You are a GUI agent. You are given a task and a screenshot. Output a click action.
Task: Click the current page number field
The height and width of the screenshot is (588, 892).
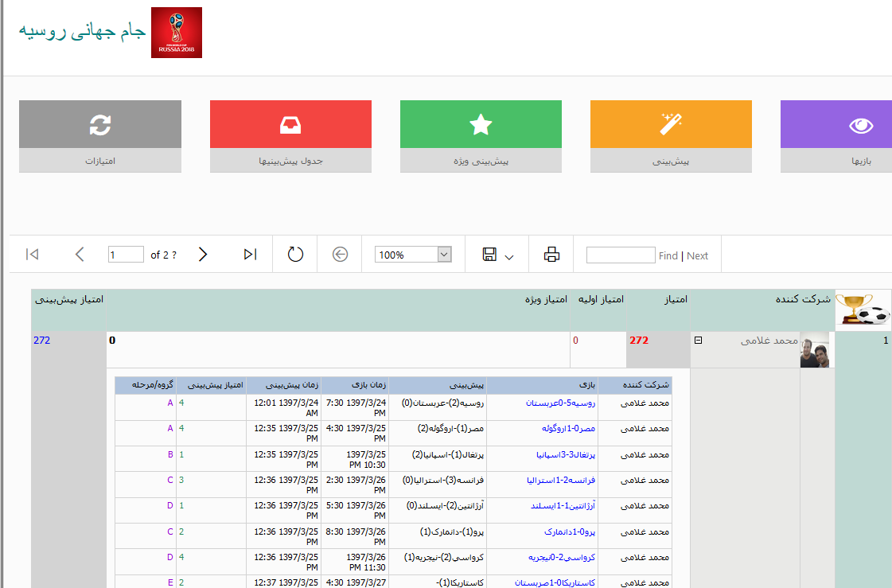coord(126,255)
